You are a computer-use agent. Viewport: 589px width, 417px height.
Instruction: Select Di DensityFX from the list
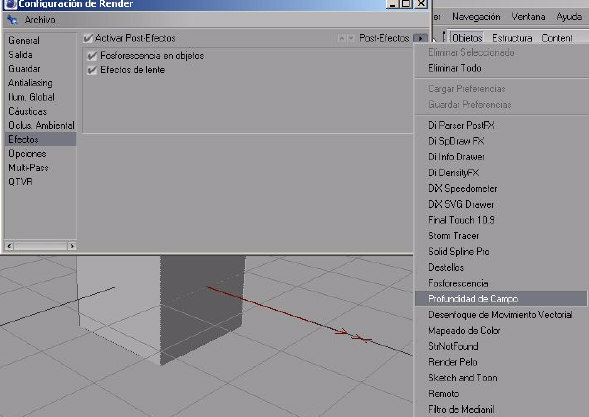[453, 172]
